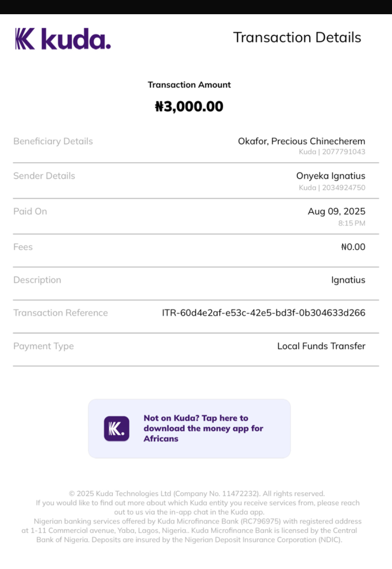Select the ITR transaction reference code
The width and height of the screenshot is (392, 569).
(x=264, y=313)
